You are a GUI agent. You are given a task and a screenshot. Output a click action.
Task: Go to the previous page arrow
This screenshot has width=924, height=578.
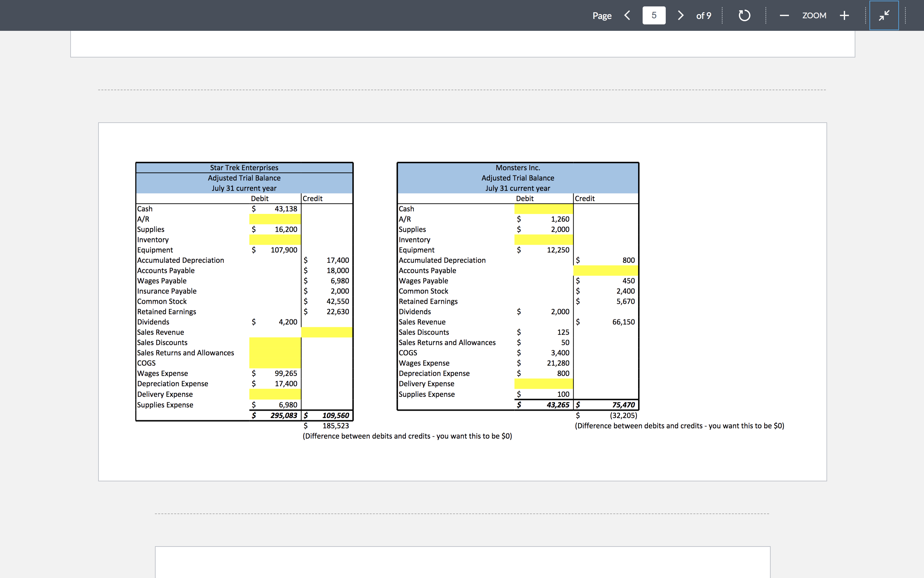coord(627,15)
